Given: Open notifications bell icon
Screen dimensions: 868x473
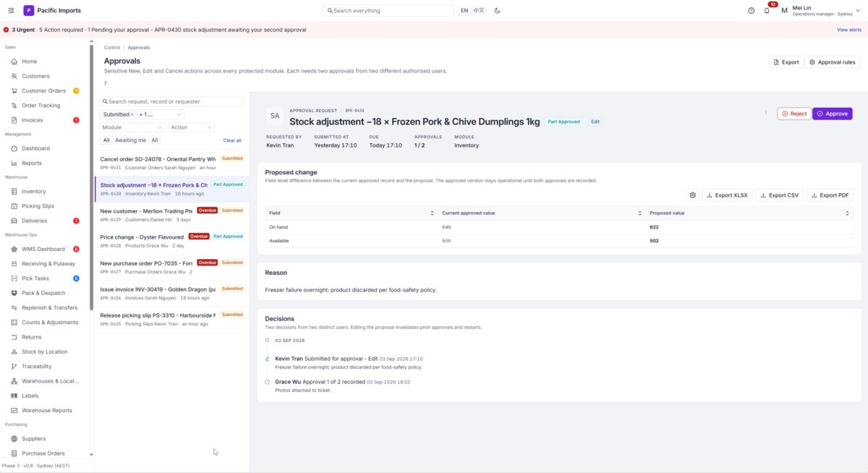Looking at the screenshot, I should click(767, 10).
